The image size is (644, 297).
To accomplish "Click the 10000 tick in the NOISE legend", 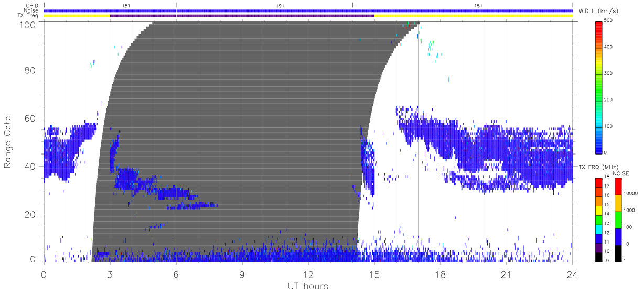I will point(631,194).
